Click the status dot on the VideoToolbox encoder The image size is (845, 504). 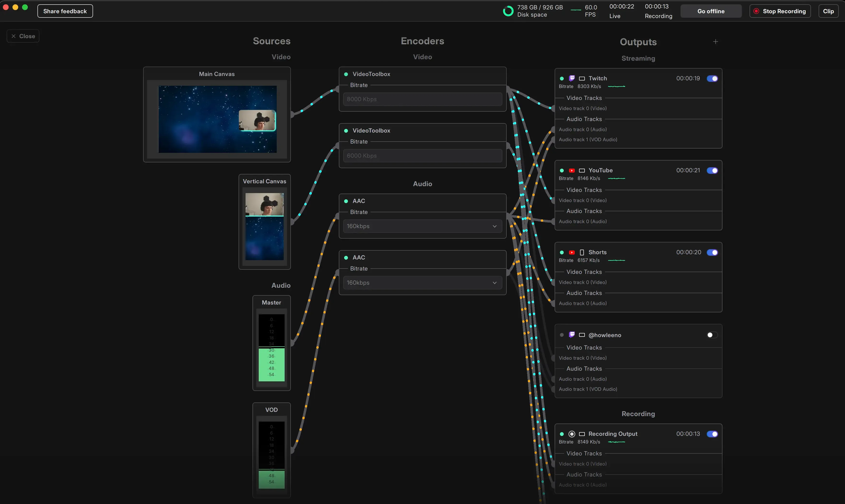coord(346,74)
